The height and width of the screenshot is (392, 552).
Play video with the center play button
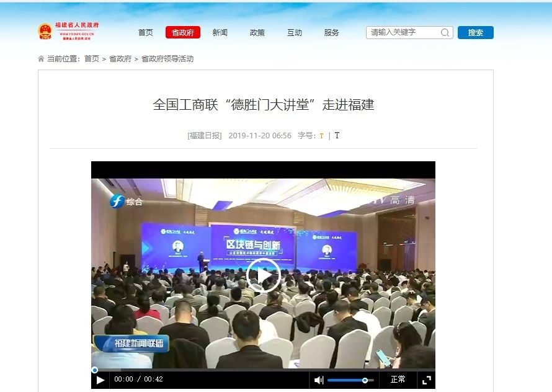(264, 275)
